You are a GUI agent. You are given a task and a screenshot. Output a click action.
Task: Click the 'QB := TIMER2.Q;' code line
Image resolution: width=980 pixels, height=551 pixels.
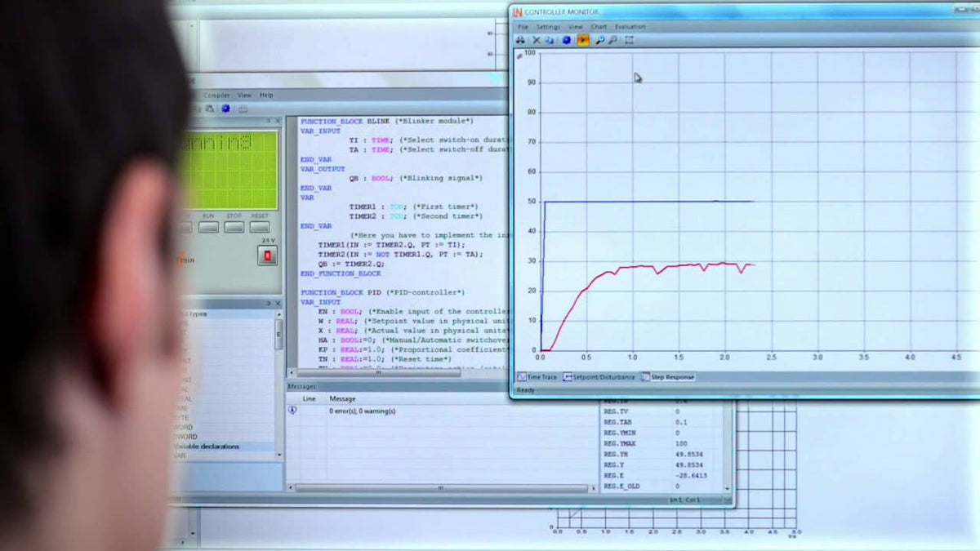click(x=351, y=264)
